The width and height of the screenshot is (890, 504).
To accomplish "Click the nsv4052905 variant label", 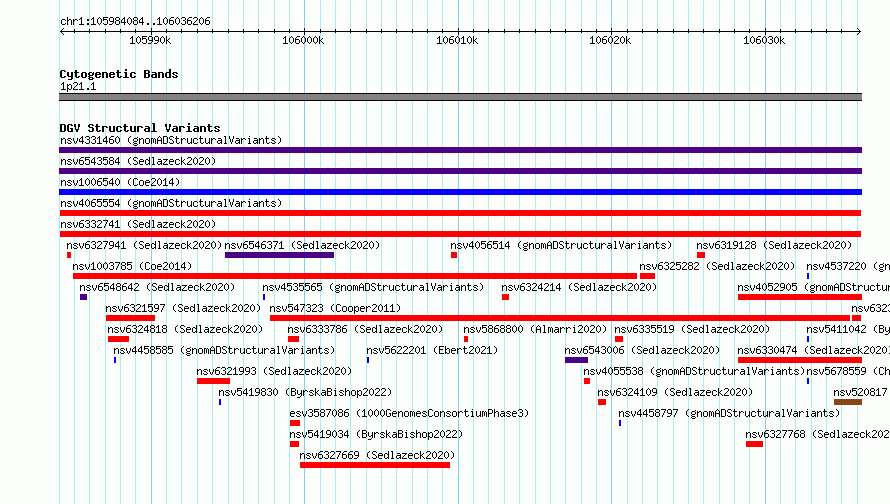I will pyautogui.click(x=813, y=287).
